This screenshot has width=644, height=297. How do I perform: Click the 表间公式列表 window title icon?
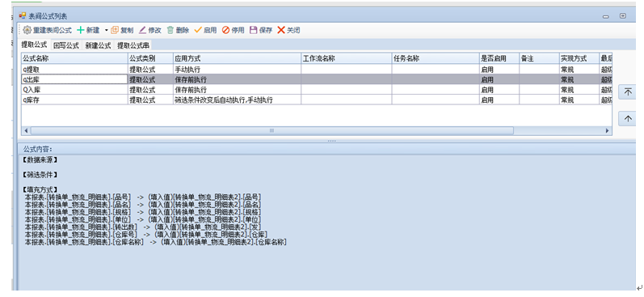click(x=22, y=15)
